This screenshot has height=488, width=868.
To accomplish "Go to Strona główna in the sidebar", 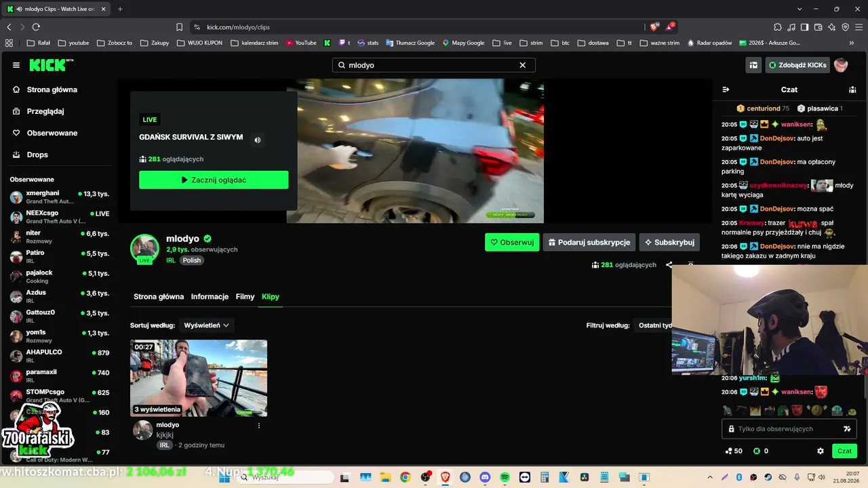I will [x=45, y=89].
